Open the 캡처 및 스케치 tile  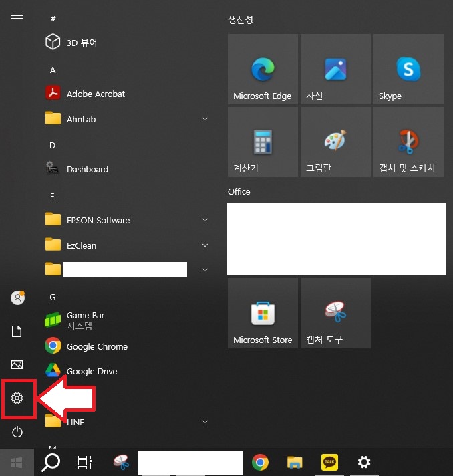point(408,142)
